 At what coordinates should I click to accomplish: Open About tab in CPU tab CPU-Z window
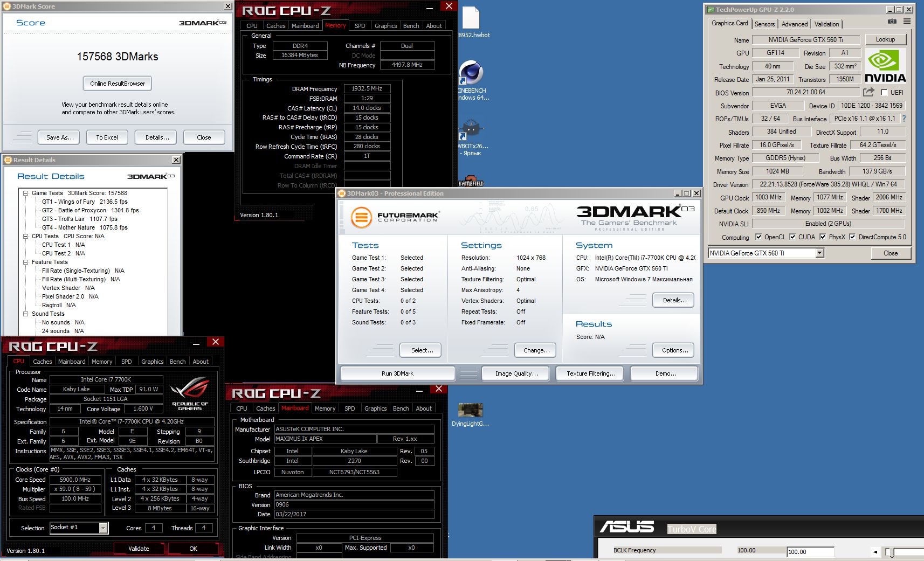tap(201, 362)
